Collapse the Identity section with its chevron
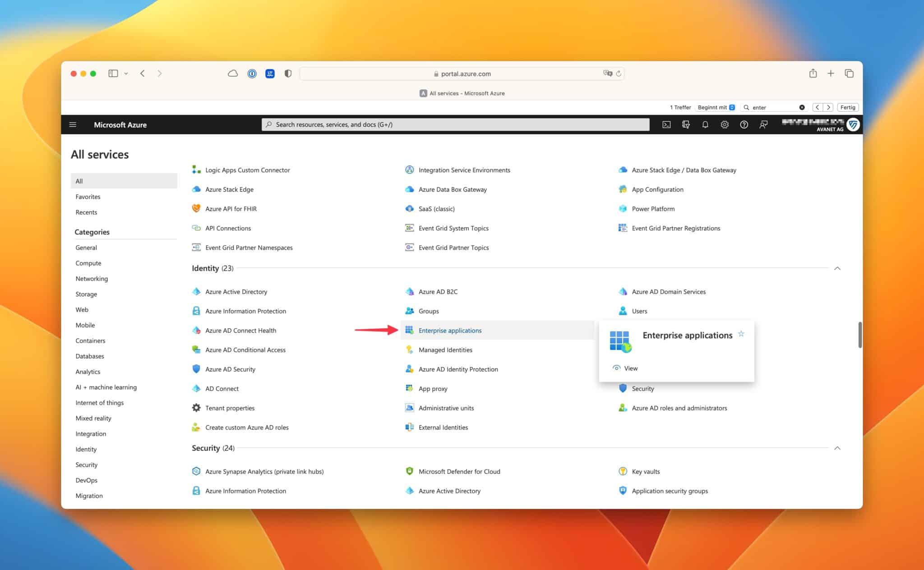The width and height of the screenshot is (924, 570). 837,268
